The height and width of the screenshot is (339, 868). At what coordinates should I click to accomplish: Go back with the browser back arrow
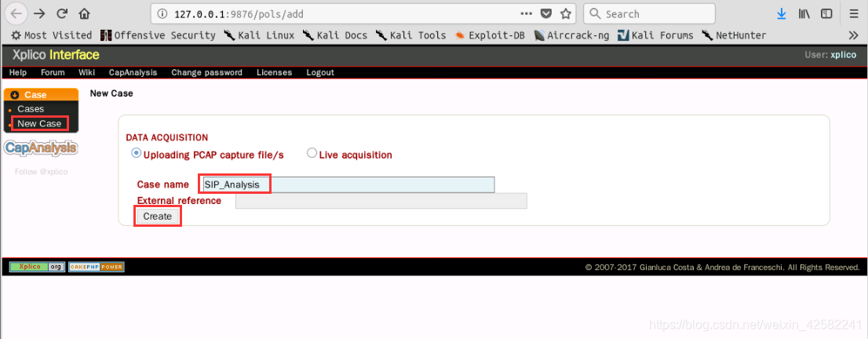[x=17, y=13]
